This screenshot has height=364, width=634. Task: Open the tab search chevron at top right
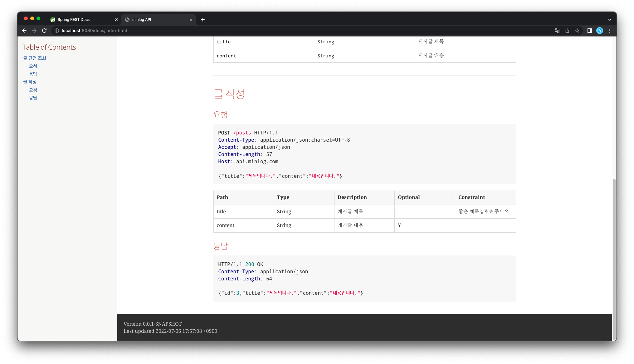[610, 19]
